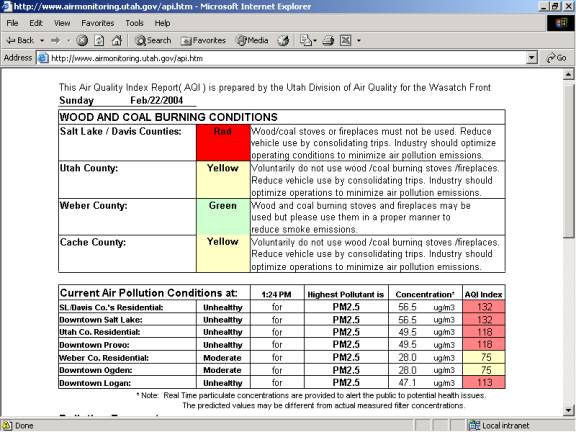Click the History icon

tap(283, 40)
